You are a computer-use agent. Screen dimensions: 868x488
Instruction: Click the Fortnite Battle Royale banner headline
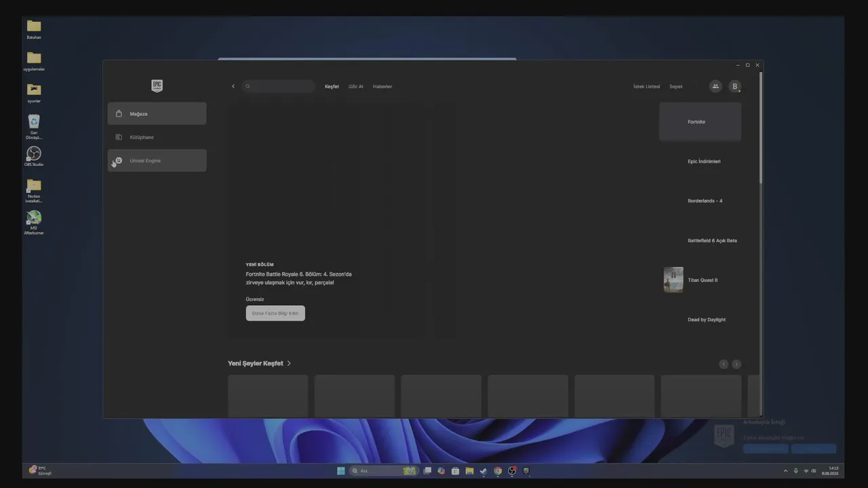298,278
